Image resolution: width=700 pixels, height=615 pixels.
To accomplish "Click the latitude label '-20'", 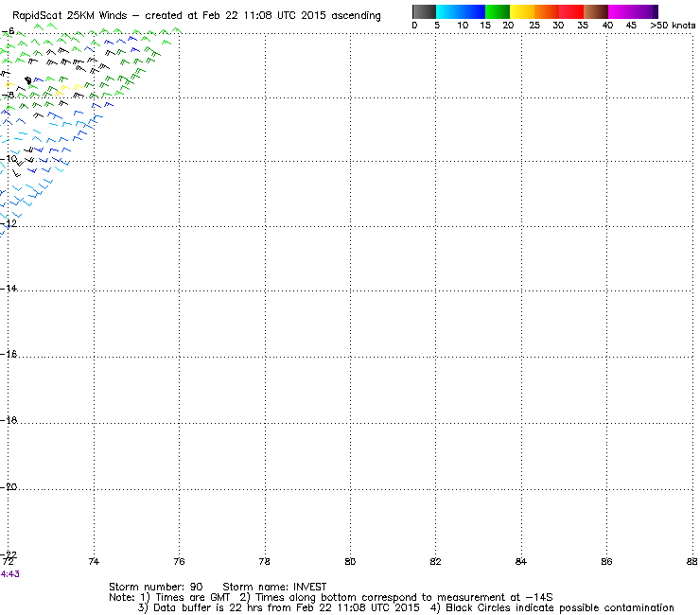I will coord(9,487).
